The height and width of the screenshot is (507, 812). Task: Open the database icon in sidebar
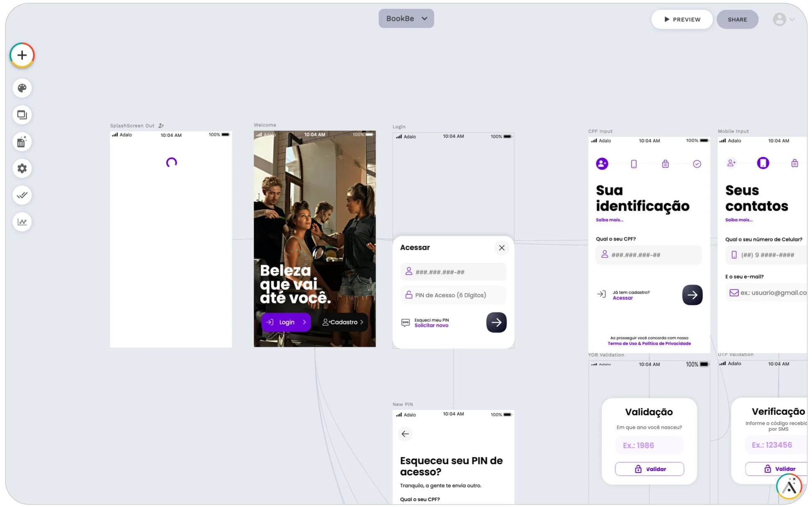click(x=22, y=142)
